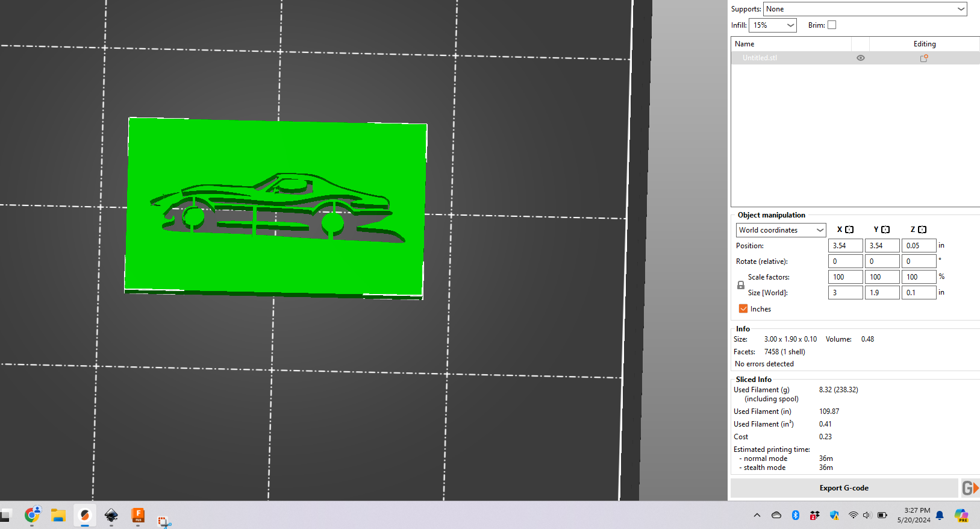Click the Scale factors X field
The width and height of the screenshot is (980, 529).
click(x=846, y=277)
